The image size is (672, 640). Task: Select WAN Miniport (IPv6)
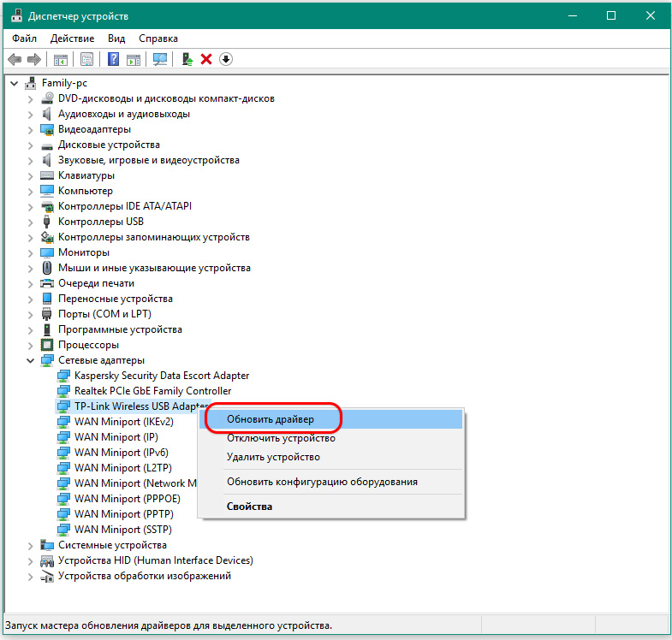(122, 453)
